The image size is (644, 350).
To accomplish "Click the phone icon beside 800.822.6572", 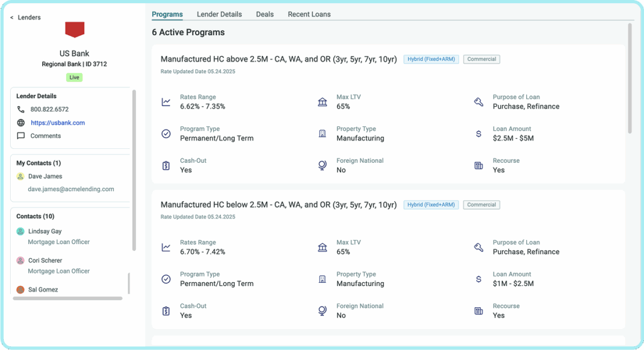I will (x=21, y=109).
